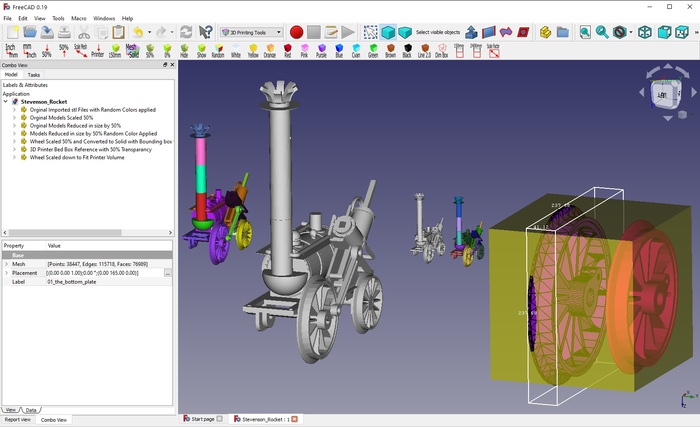
Task: Open the 3D Printing Tools workbench dropdown
Action: 250,32
